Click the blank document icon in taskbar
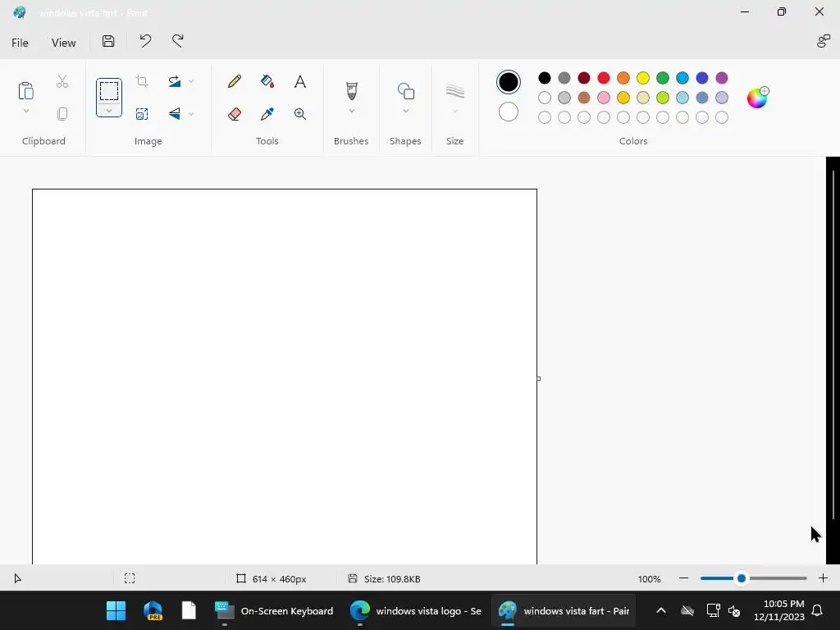Image resolution: width=840 pixels, height=630 pixels. pos(189,610)
